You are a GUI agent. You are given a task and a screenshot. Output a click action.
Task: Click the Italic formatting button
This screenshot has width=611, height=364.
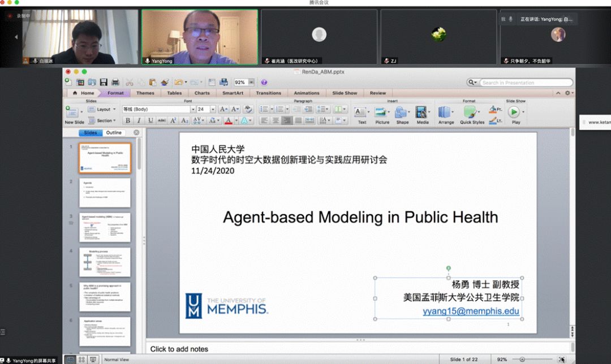[x=139, y=120]
